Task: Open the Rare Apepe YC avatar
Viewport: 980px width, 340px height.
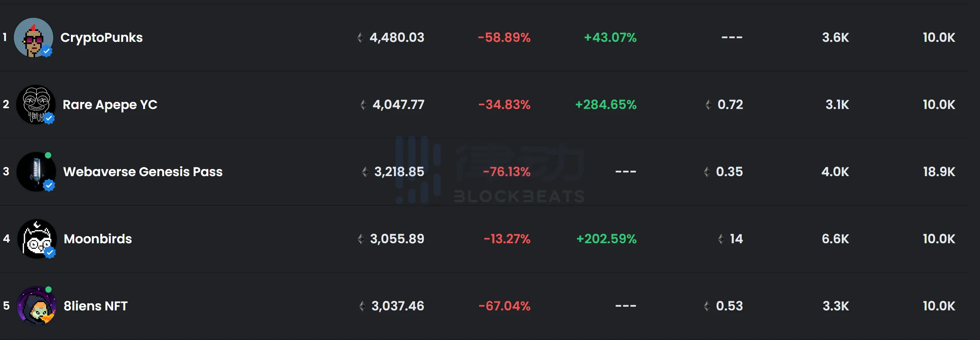Action: [35, 104]
